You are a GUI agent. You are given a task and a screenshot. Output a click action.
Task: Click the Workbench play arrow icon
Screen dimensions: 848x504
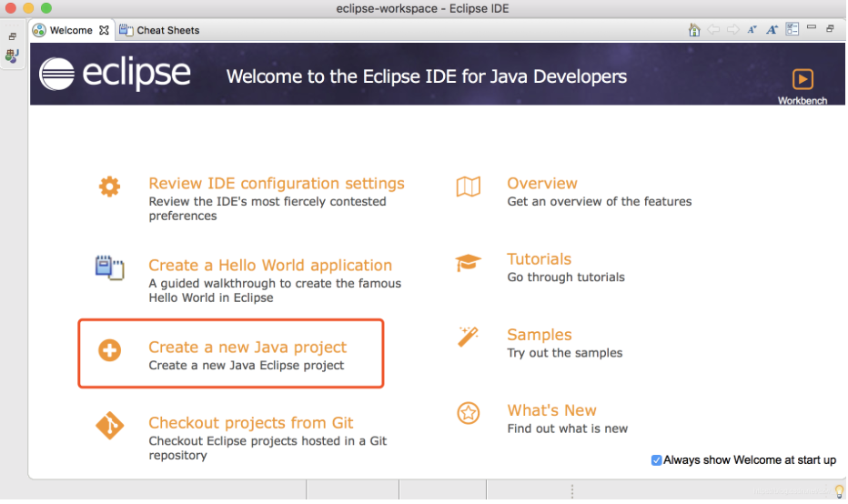pos(803,79)
